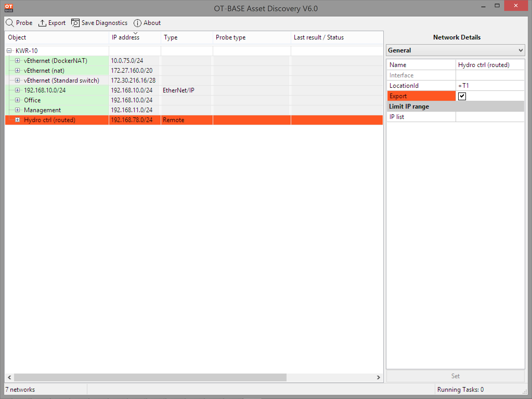Viewport: 532px width, 399px height.
Task: Click the Limit IP range section header
Action: [x=455, y=106]
